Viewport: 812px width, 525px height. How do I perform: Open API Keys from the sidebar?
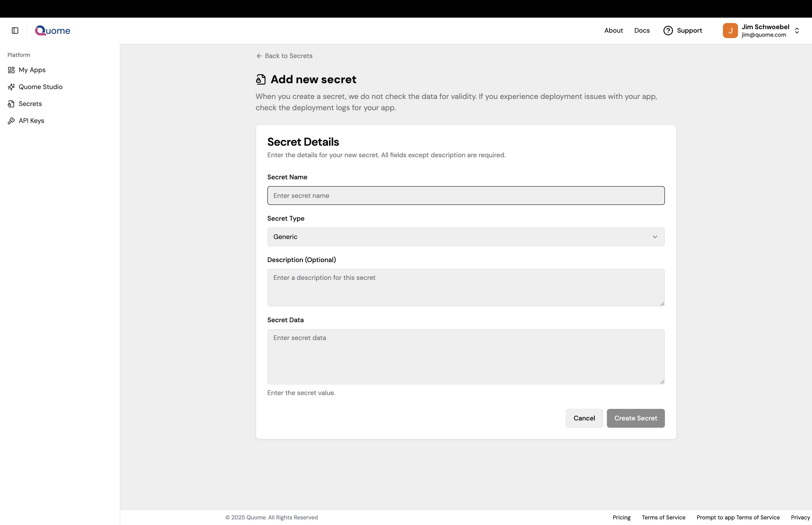click(31, 121)
